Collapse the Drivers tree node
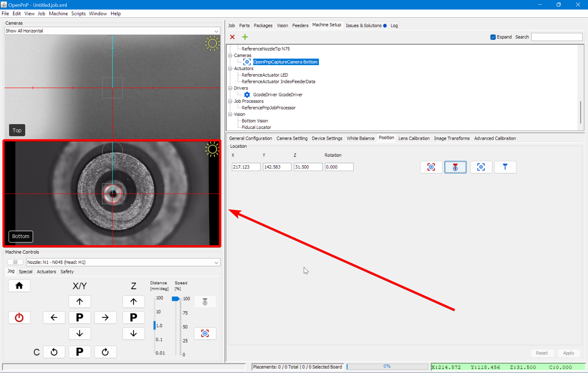588x373 pixels. tap(230, 88)
